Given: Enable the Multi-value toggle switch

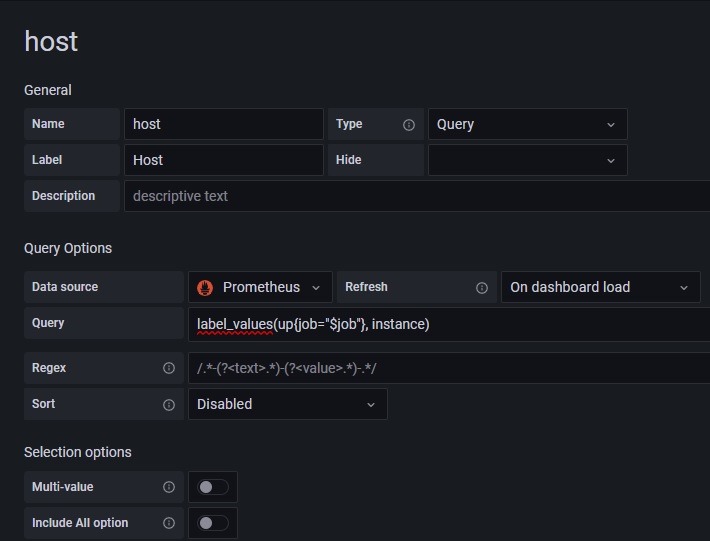Looking at the screenshot, I should tap(213, 487).
